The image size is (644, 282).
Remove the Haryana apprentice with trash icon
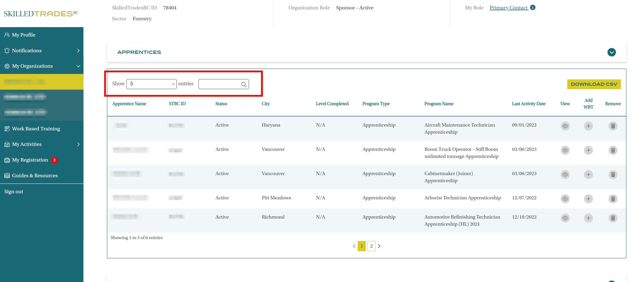613,126
